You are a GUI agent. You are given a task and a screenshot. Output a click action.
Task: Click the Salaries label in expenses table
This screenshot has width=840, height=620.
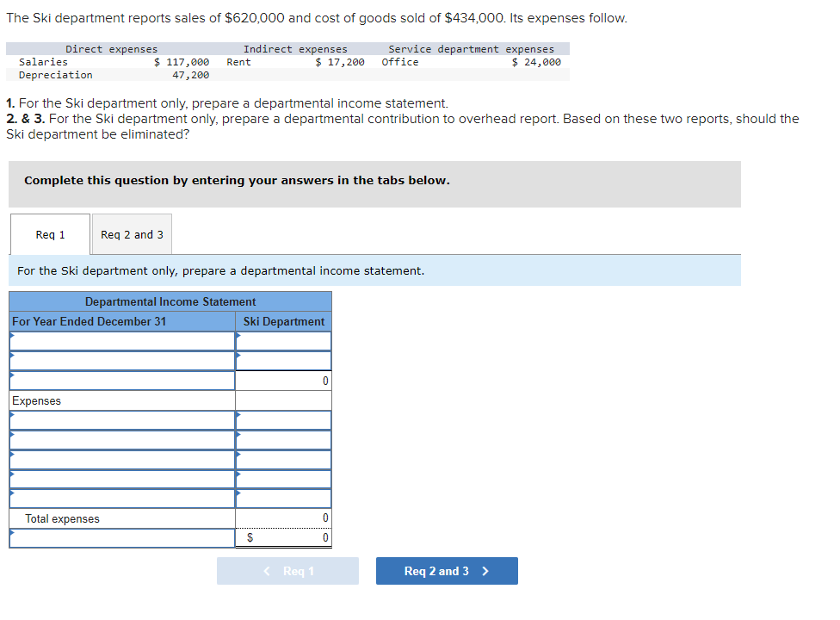click(43, 62)
